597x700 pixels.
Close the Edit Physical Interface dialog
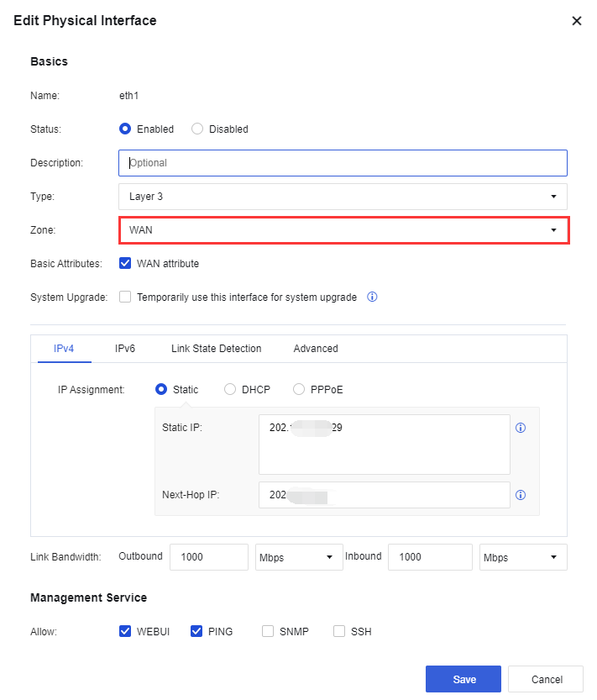(576, 20)
